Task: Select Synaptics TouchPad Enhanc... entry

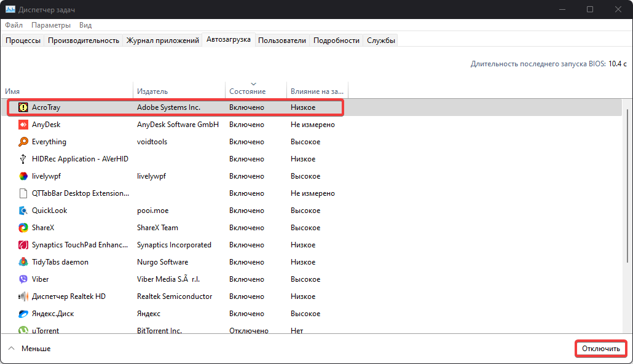Action: point(80,245)
